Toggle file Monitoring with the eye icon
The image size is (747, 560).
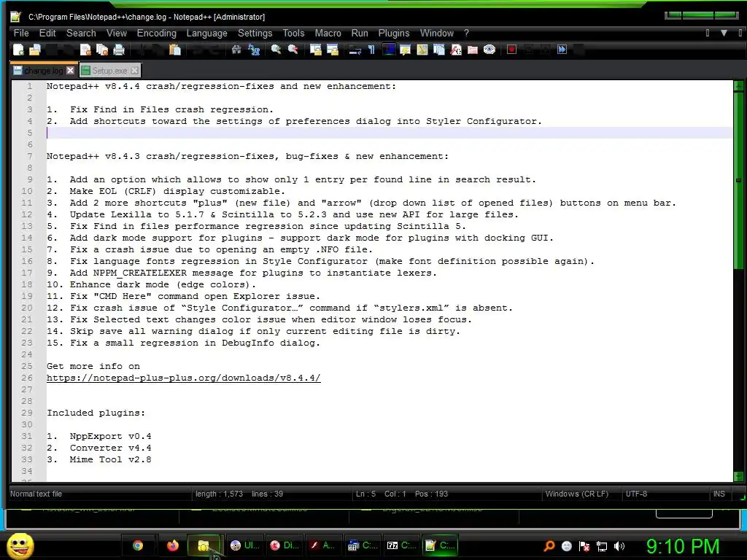click(489, 50)
